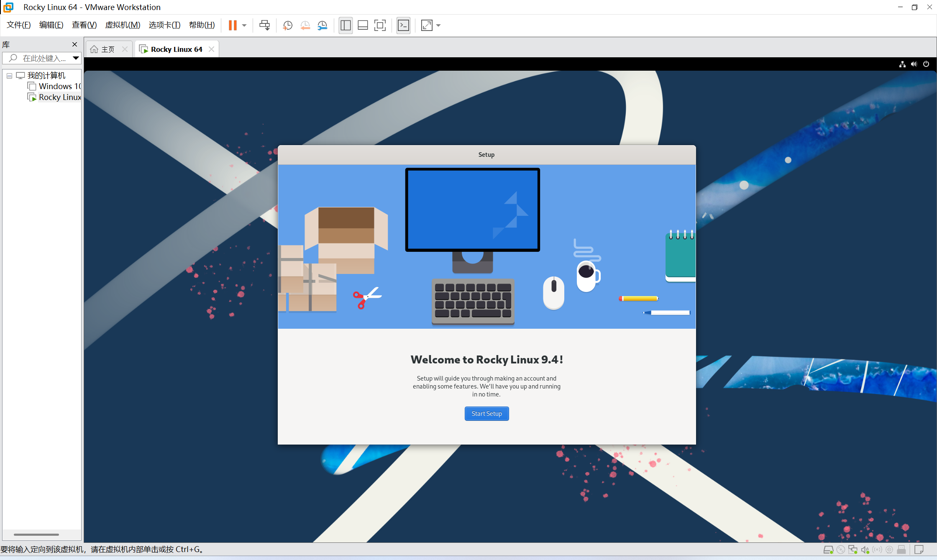
Task: Click the network adapter status icon
Action: 853,550
